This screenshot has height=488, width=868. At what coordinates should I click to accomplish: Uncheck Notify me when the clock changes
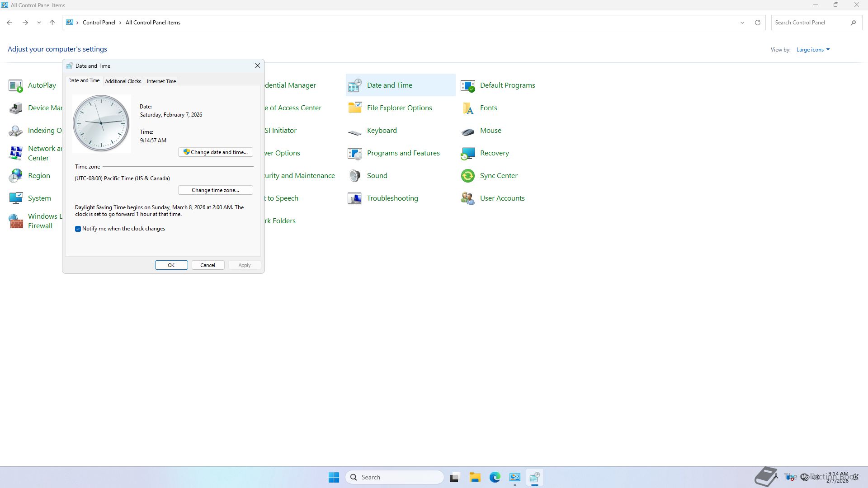pyautogui.click(x=78, y=229)
